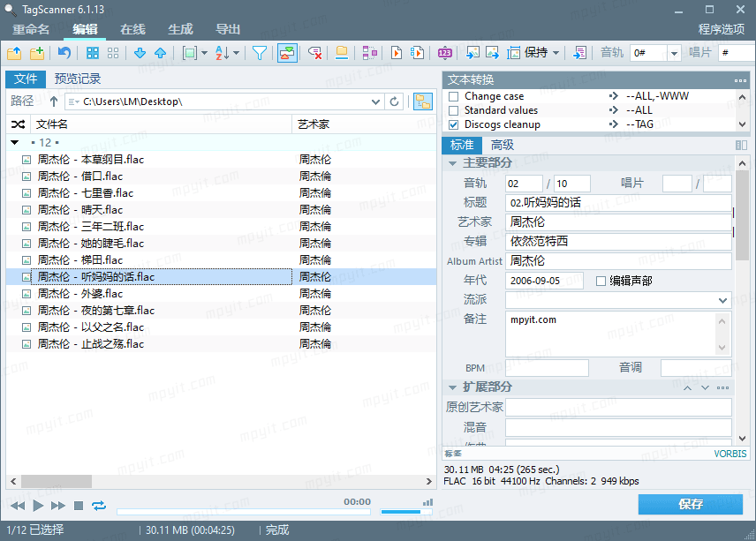
Task: Click the refresh folder icon beside path
Action: (x=395, y=101)
